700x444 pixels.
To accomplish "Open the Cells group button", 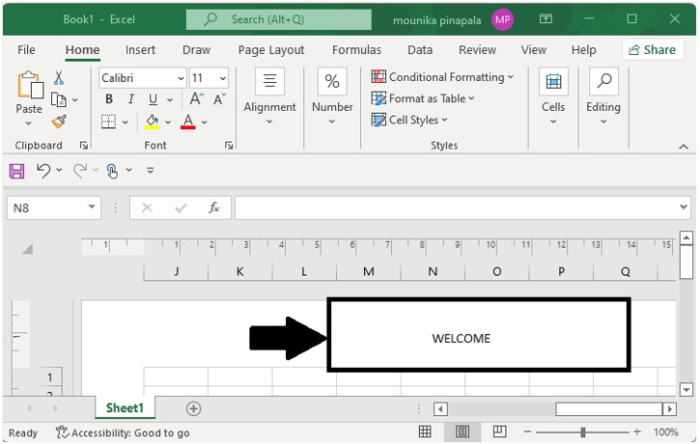I will pyautogui.click(x=553, y=96).
